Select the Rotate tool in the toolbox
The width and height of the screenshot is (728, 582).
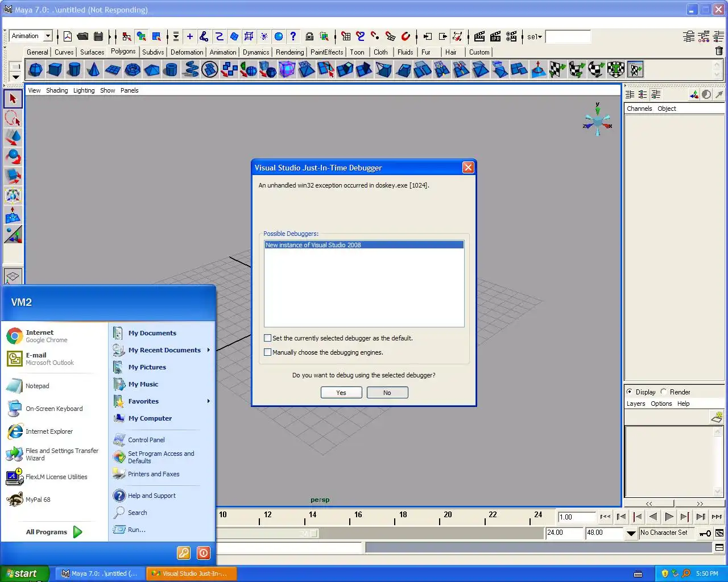13,156
